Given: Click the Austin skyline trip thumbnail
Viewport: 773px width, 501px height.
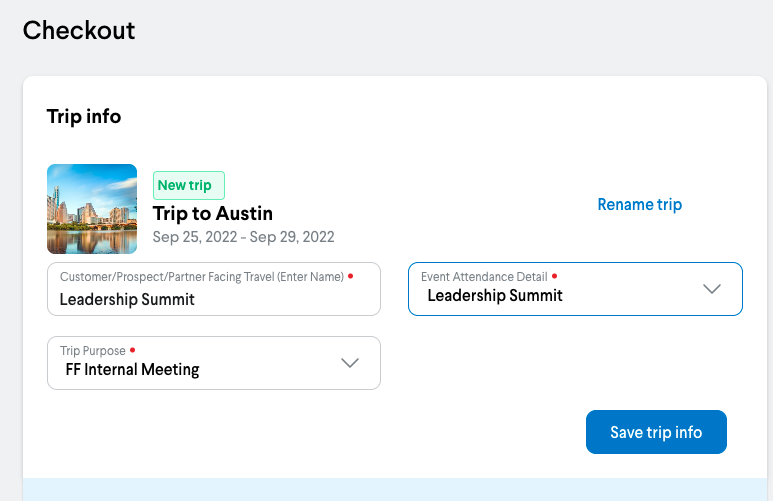Looking at the screenshot, I should [x=92, y=209].
